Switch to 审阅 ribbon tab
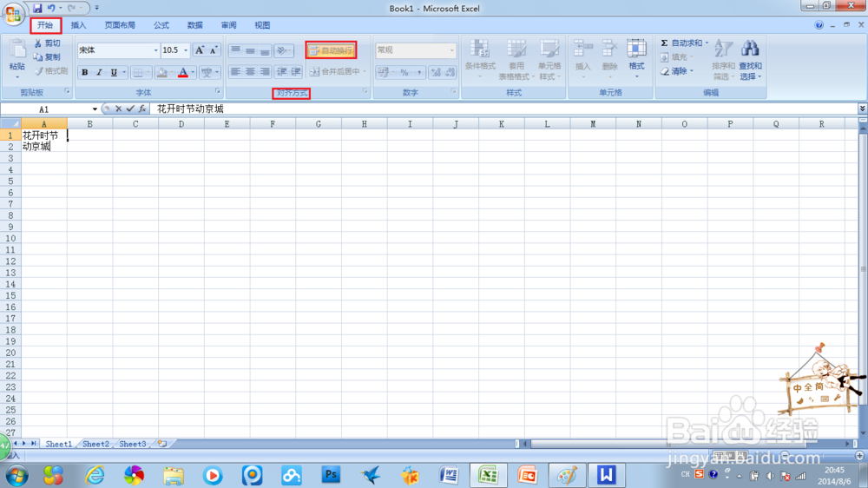Viewport: 868px width, 488px height. click(x=228, y=25)
